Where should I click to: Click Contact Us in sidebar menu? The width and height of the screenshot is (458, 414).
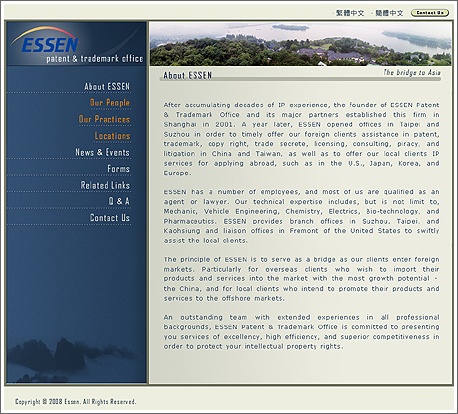click(110, 218)
